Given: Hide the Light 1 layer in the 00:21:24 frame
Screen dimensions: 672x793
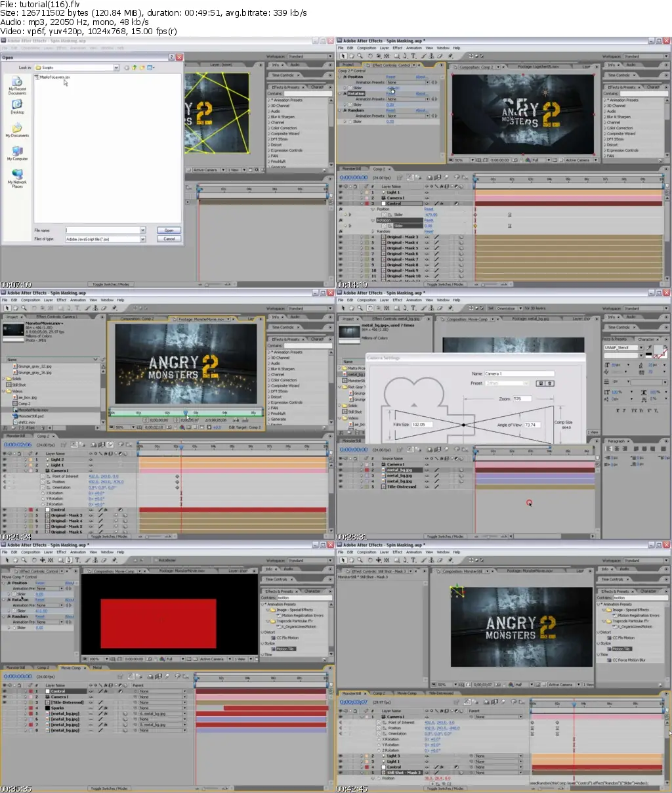Looking at the screenshot, I should click(x=5, y=465).
